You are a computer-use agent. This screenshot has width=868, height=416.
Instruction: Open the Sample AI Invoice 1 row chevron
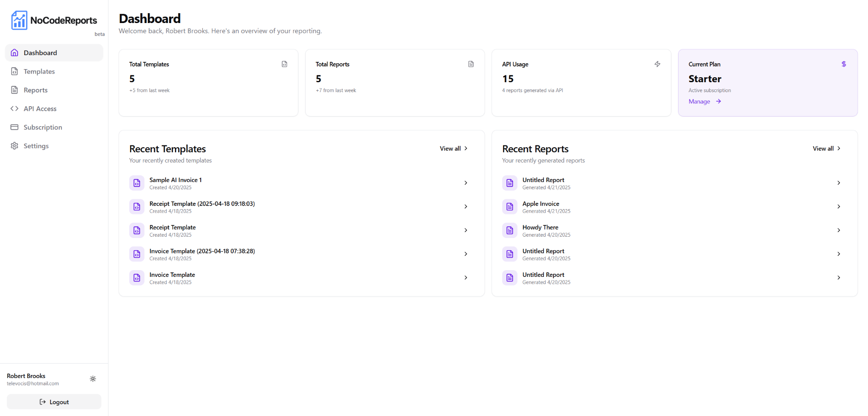click(466, 183)
